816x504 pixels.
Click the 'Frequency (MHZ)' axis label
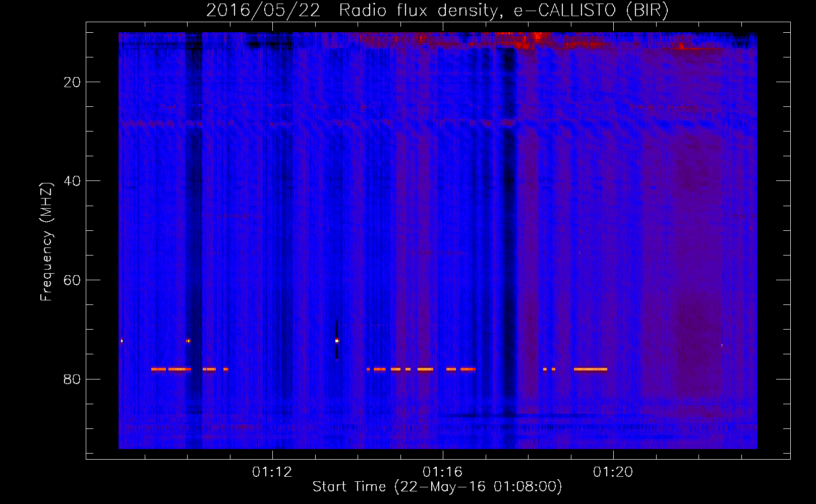[x=46, y=242]
